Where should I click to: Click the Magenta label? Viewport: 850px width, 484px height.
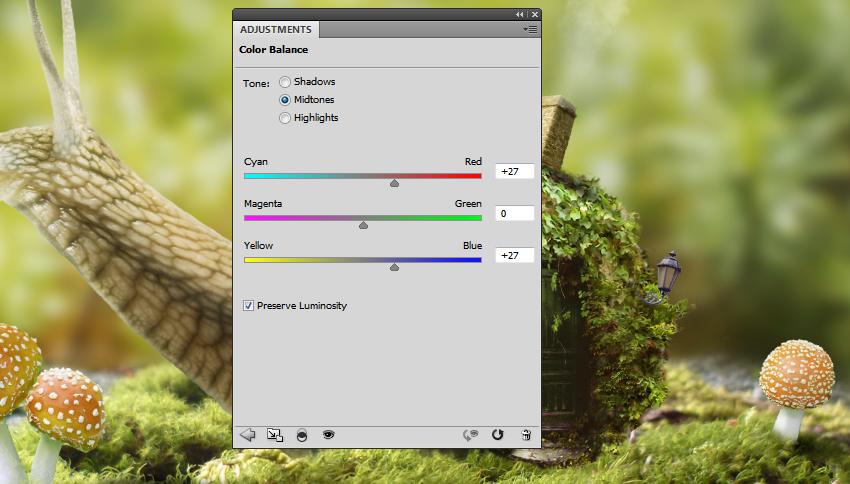click(263, 204)
